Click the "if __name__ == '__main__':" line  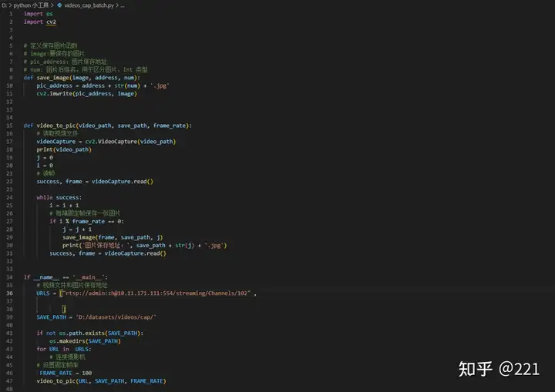(66, 277)
